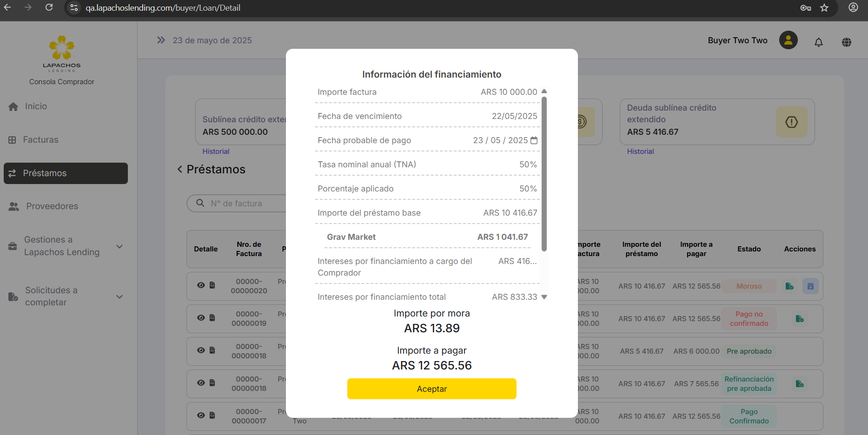Viewport: 868px width, 435px height.
Task: Open document icon for invoice 00000-00000020
Action: (212, 285)
